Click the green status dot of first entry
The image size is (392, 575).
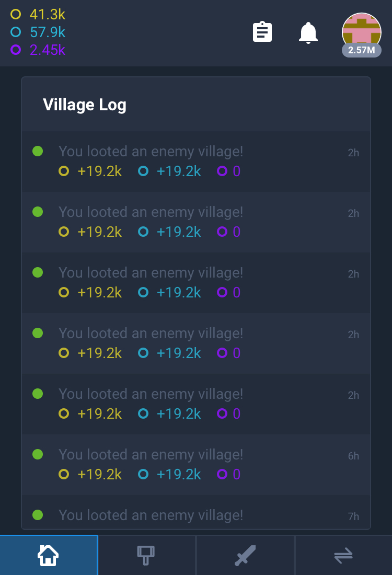click(x=38, y=152)
